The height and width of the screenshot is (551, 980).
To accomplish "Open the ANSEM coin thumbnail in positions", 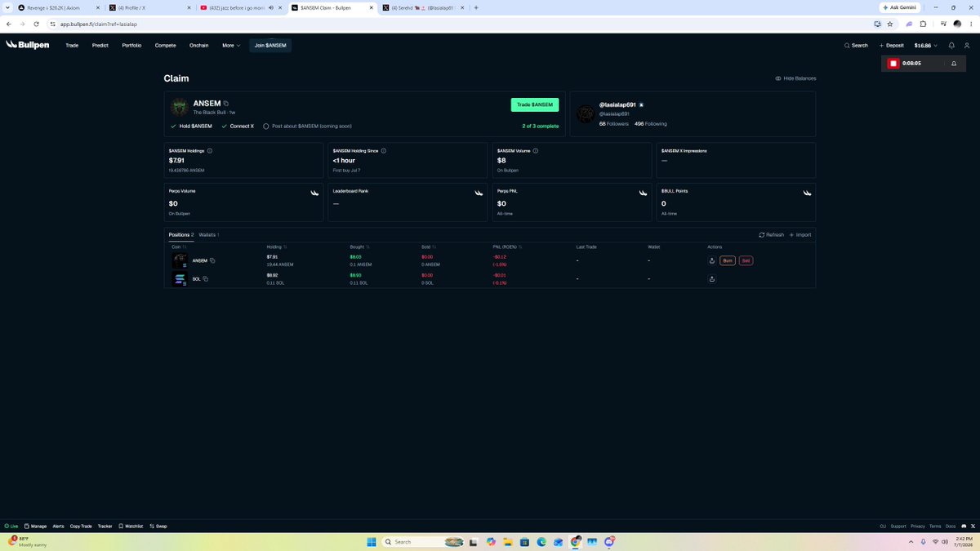I will click(x=179, y=260).
